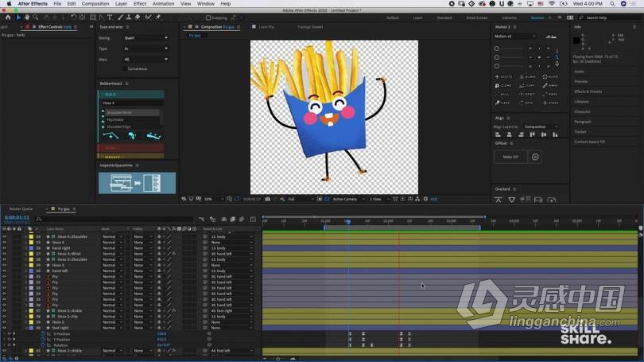Image resolution: width=644 pixels, height=362 pixels.
Task: Click Motion 2 Burst tool
Action: [x=551, y=77]
